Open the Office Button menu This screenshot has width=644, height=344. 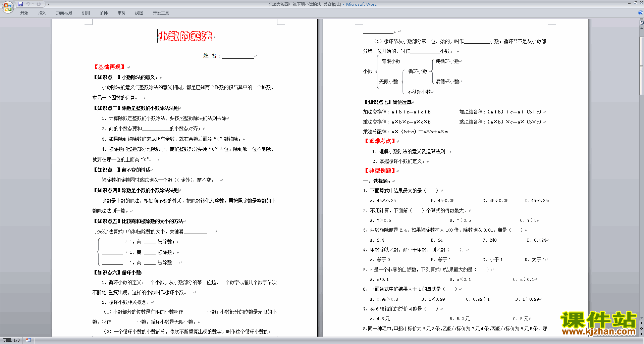7,7
